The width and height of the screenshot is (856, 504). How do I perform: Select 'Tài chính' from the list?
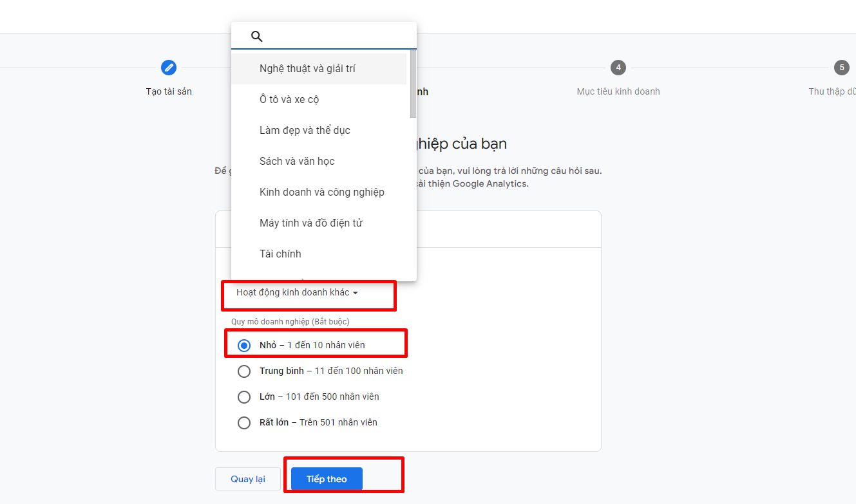(319, 254)
